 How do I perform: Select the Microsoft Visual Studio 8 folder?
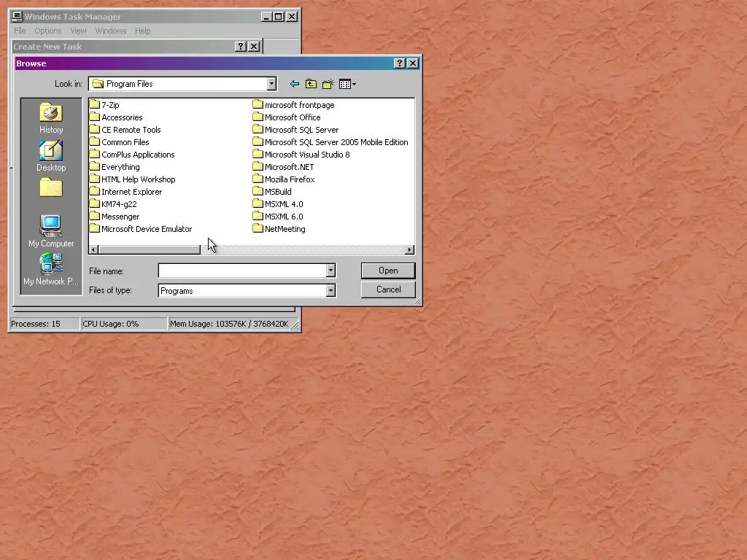pyautogui.click(x=301, y=155)
